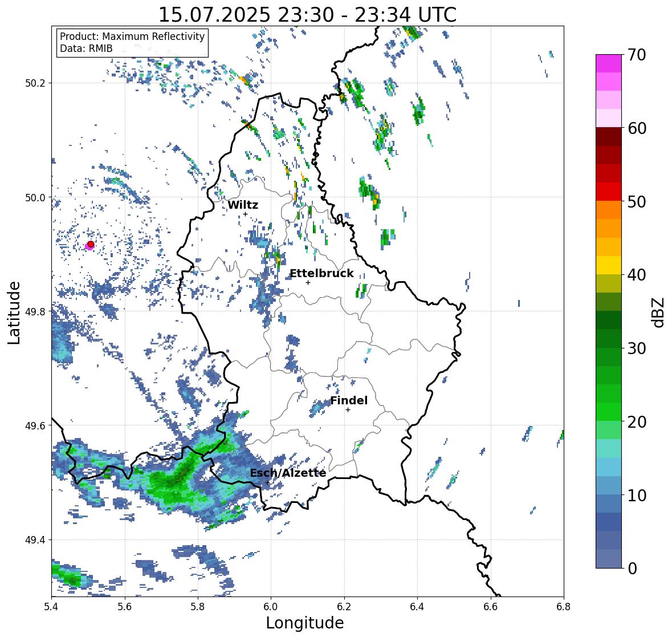Image resolution: width=672 pixels, height=637 pixels.
Task: Click the 10 dBZ colorbar tick label
Action: (x=637, y=495)
